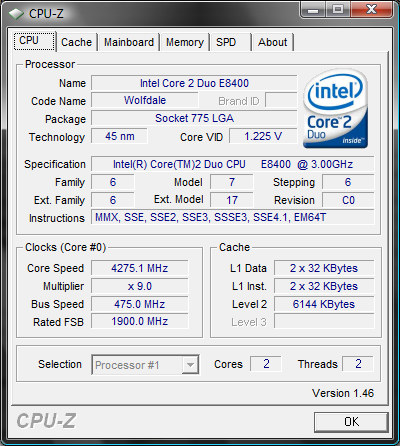Click the CPU-Z title bar app icon

point(16,14)
